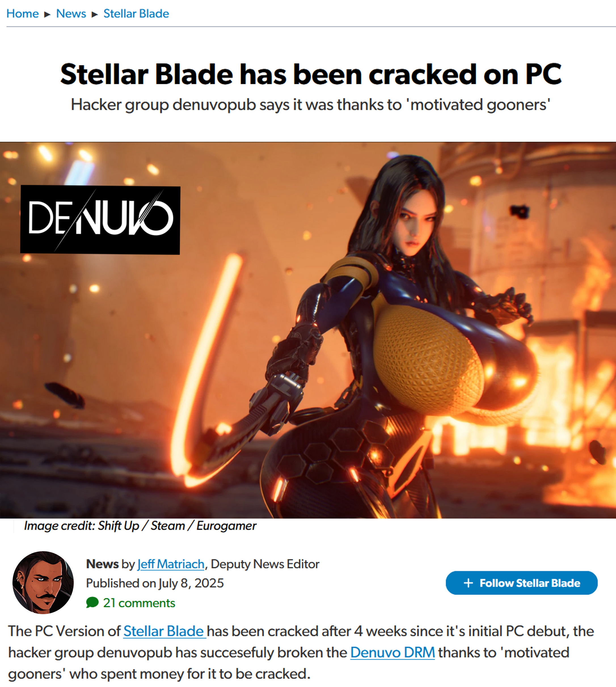Click the image credit caption
The height and width of the screenshot is (687, 616).
pyautogui.click(x=140, y=526)
